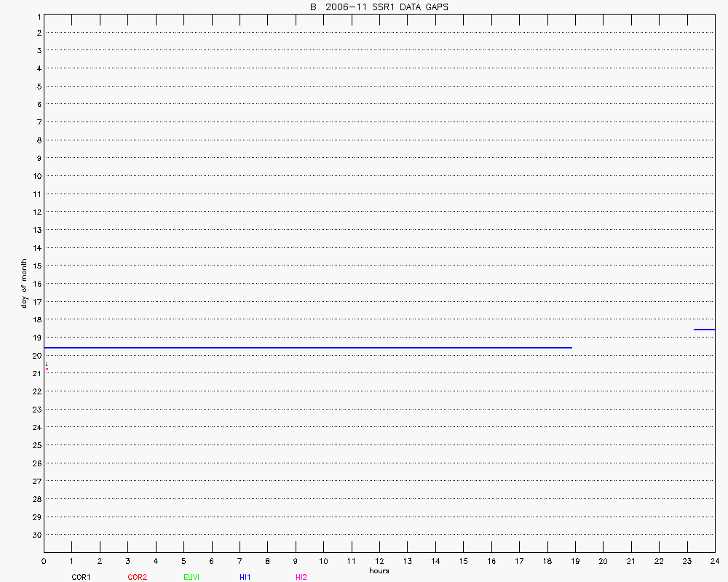728x582 pixels.
Task: Click the day 30 label on y-axis
Action: (35, 535)
